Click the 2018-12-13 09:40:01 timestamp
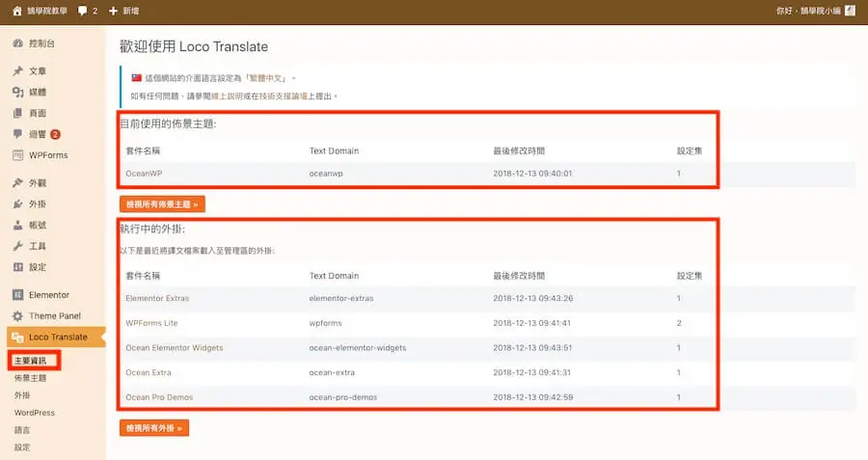Viewport: 868px width, 460px height. click(x=532, y=174)
